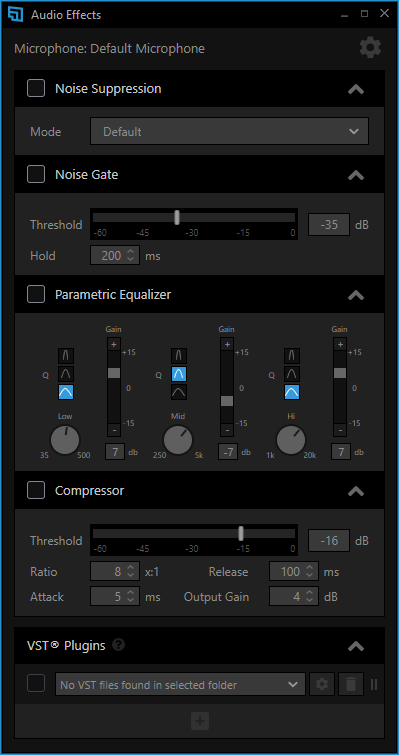
Task: Click the minus on the Hi gain slider
Action: coord(340,430)
